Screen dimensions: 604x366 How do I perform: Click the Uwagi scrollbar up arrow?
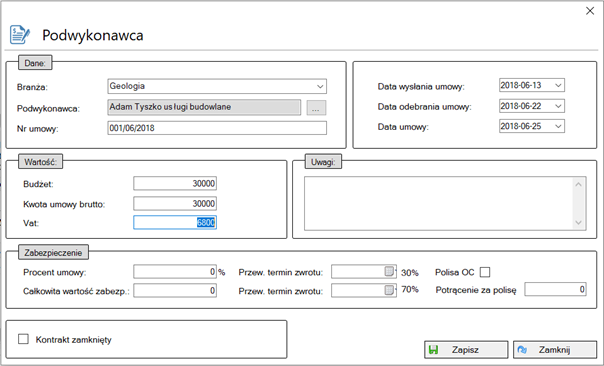point(579,185)
